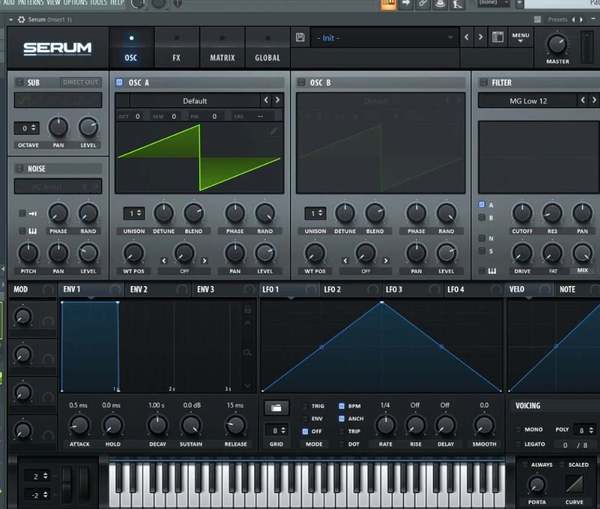Open the Init preset name dropdown
Viewport: 600px width, 509px height.
point(380,37)
